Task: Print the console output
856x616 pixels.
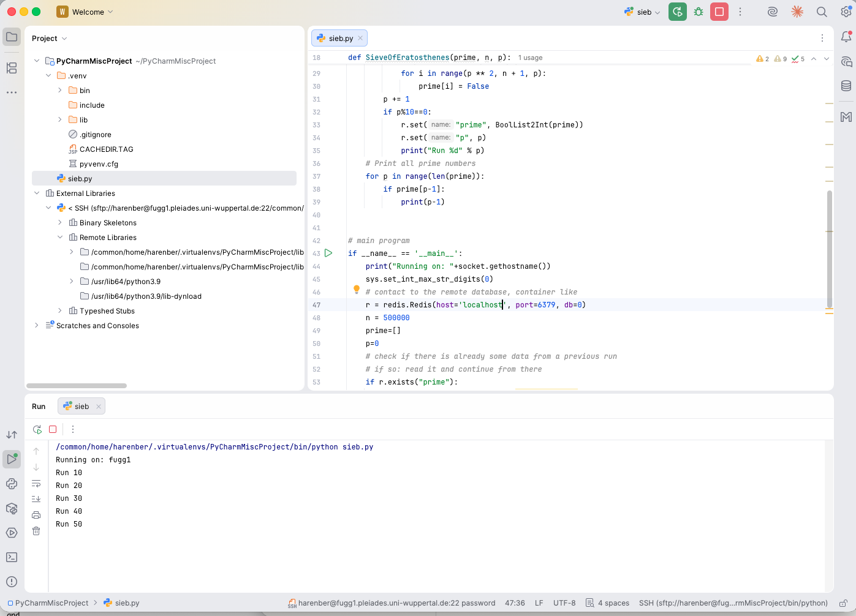Action: coord(36,514)
